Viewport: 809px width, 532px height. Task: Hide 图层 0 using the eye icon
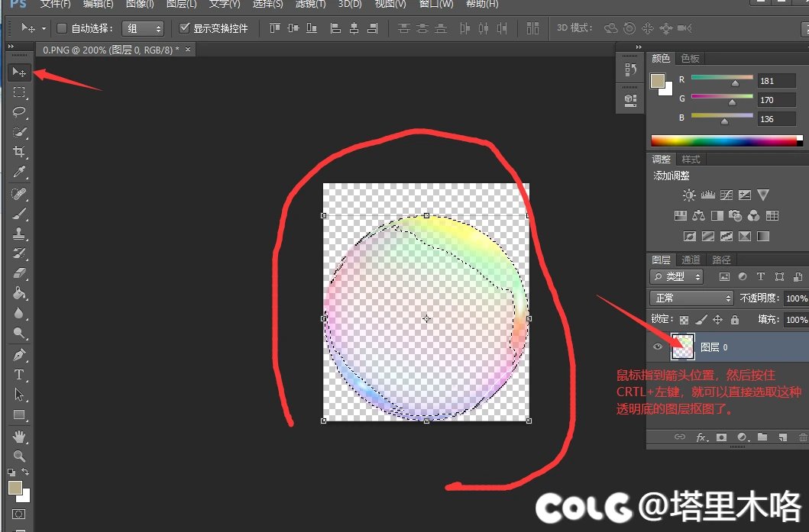coord(658,347)
